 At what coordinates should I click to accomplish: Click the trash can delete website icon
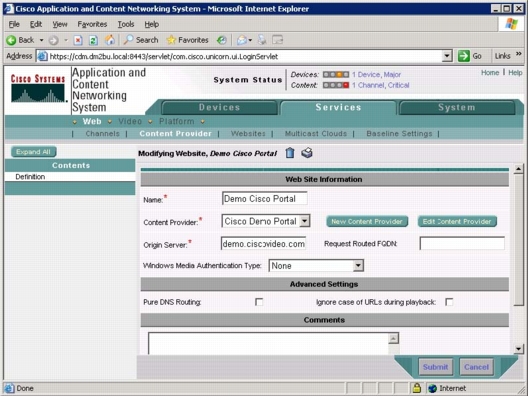point(290,153)
